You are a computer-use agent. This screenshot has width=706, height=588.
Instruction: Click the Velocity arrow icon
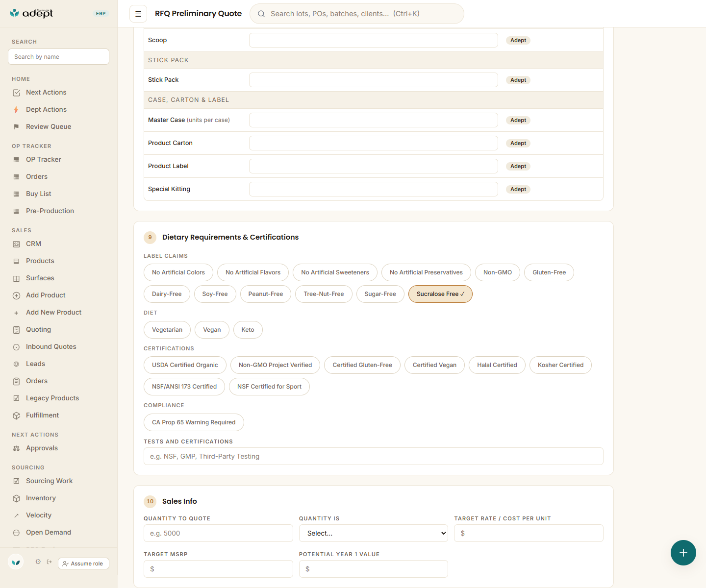click(16, 515)
